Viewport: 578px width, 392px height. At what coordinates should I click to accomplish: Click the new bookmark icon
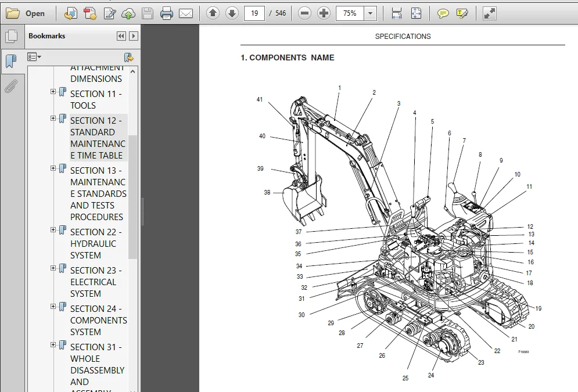(x=128, y=57)
